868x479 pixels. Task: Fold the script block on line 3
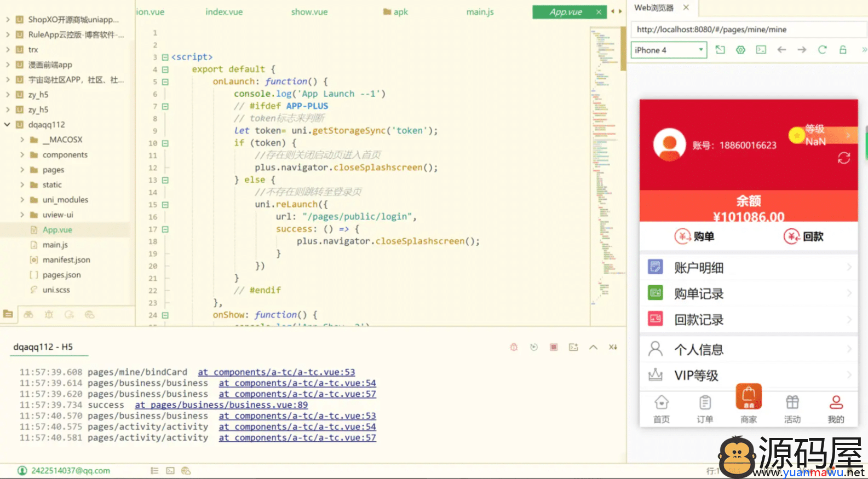click(x=165, y=57)
